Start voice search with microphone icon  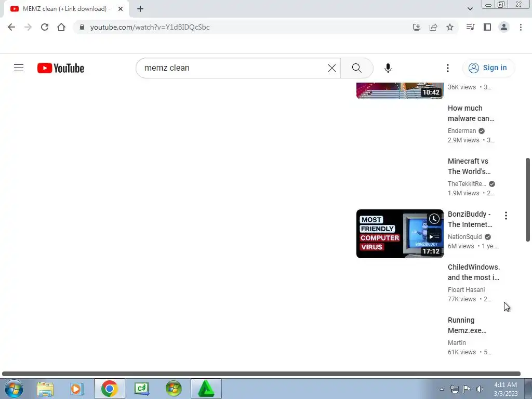[x=388, y=68]
